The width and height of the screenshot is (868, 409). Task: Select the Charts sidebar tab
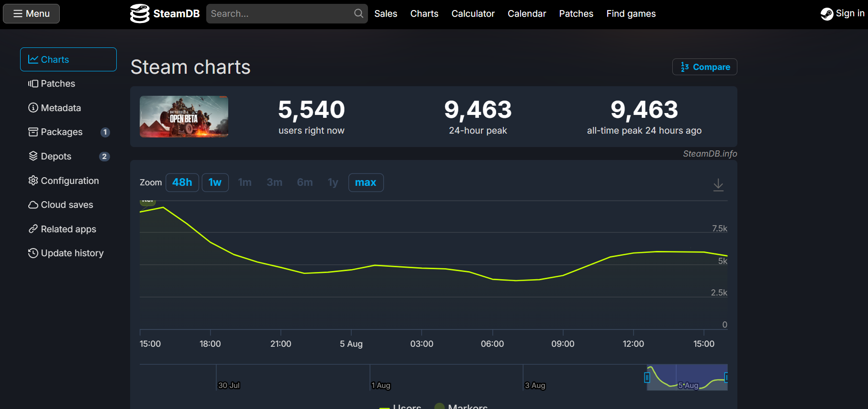click(68, 59)
